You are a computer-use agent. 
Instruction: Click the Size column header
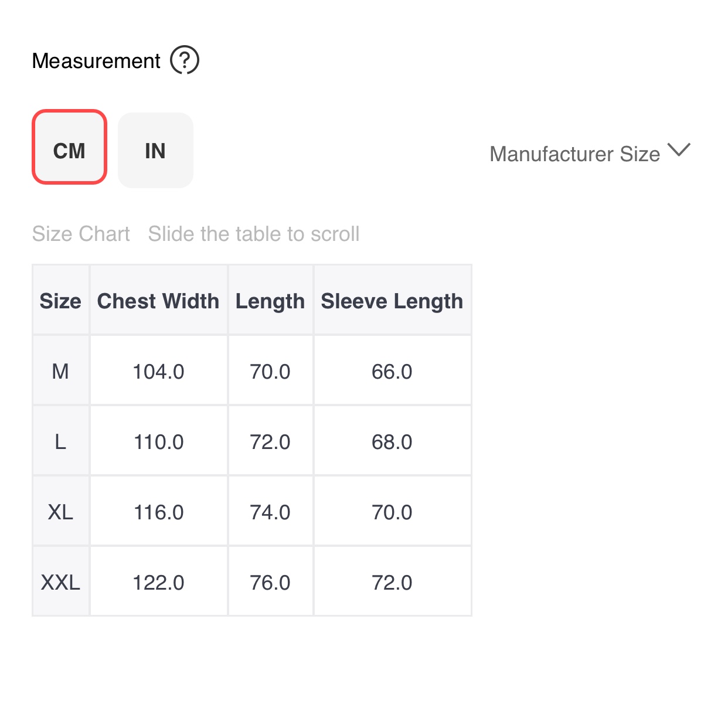click(60, 301)
